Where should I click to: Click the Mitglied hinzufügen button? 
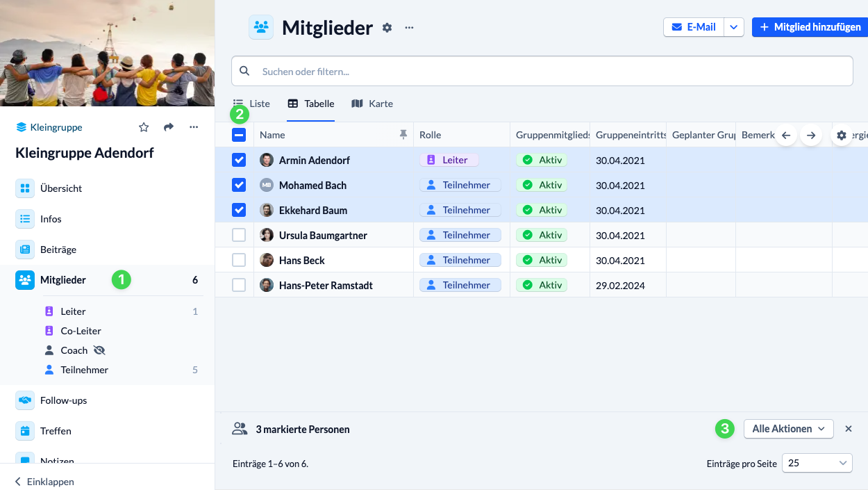pyautogui.click(x=810, y=27)
